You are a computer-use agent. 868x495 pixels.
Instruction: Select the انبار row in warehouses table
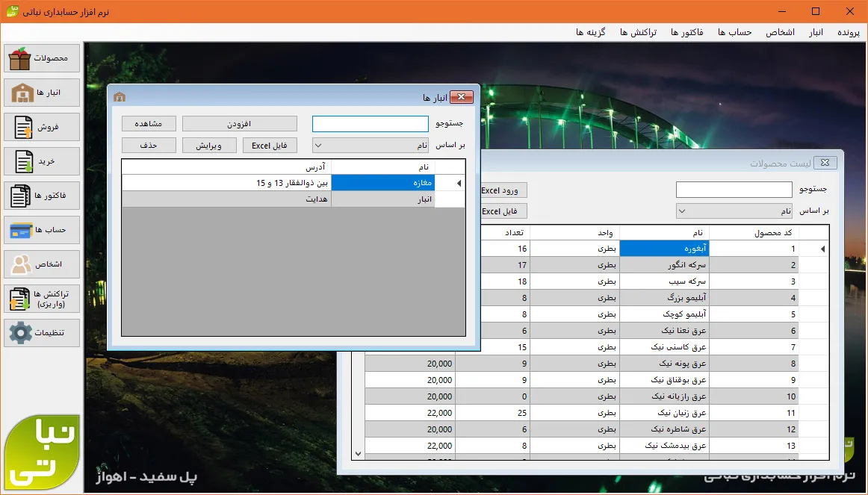(x=382, y=199)
